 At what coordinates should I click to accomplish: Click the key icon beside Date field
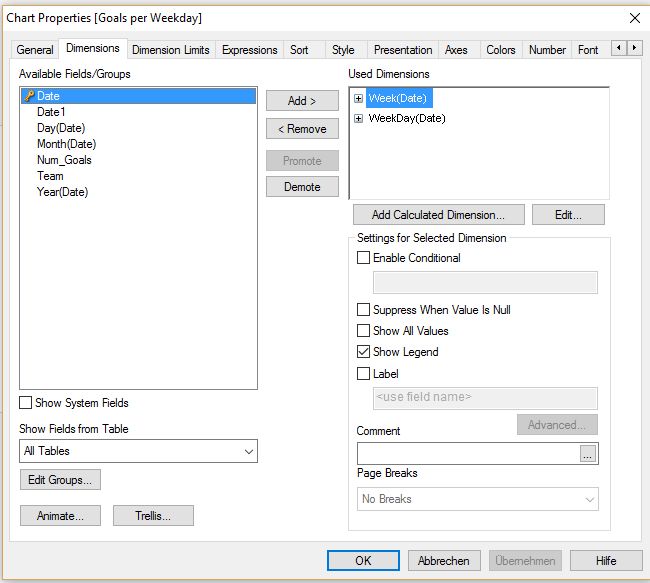(x=28, y=96)
